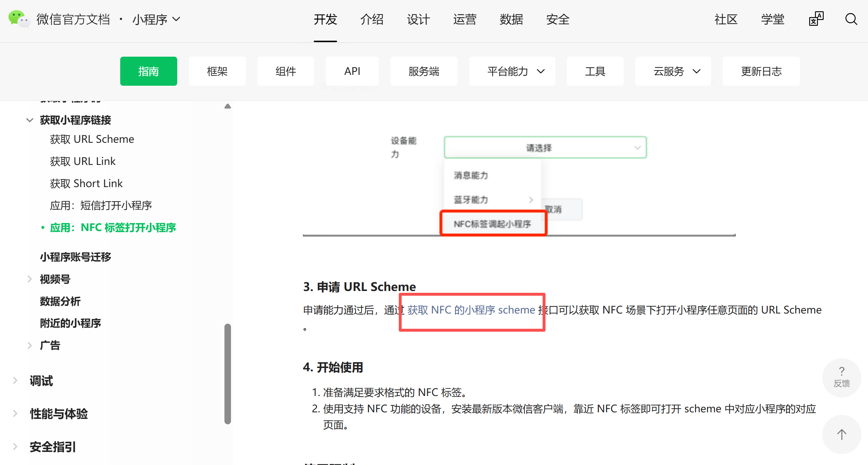Click the back-to-top arrow button
This screenshot has height=465, width=868.
pos(841,434)
